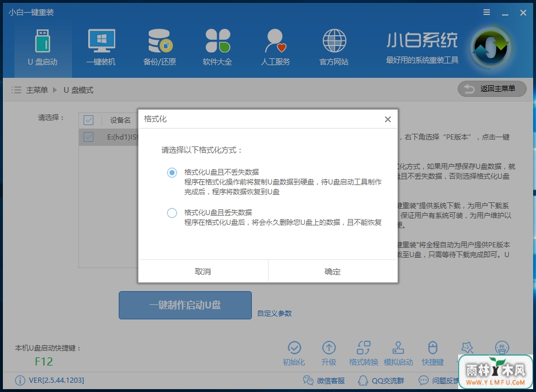Viewport: 536px width, 392px height.
Task: Close the 格式化 dialog
Action: coord(388,119)
